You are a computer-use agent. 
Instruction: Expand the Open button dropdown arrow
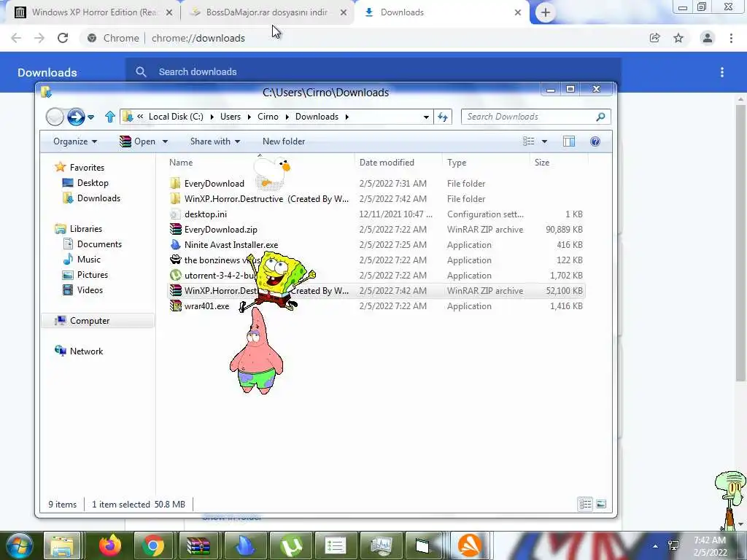166,141
